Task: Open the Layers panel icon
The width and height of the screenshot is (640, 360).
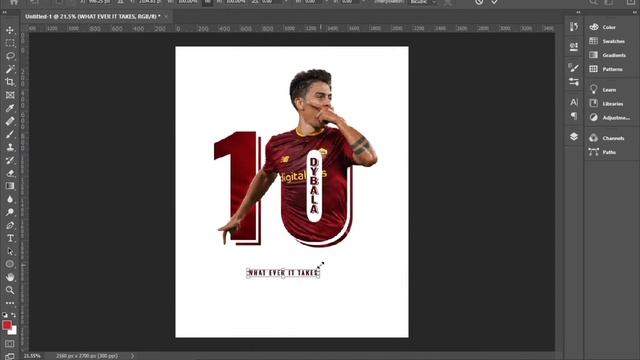Action: pos(574,136)
